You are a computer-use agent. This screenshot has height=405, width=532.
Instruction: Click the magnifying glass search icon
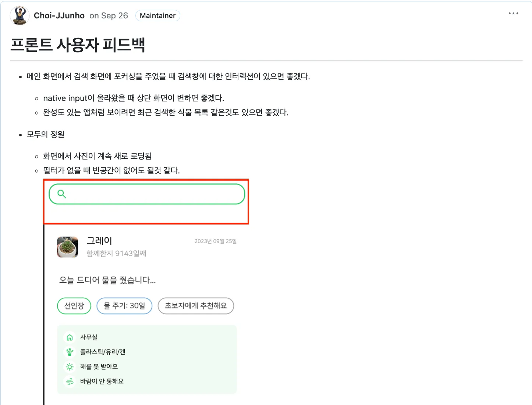click(x=62, y=194)
